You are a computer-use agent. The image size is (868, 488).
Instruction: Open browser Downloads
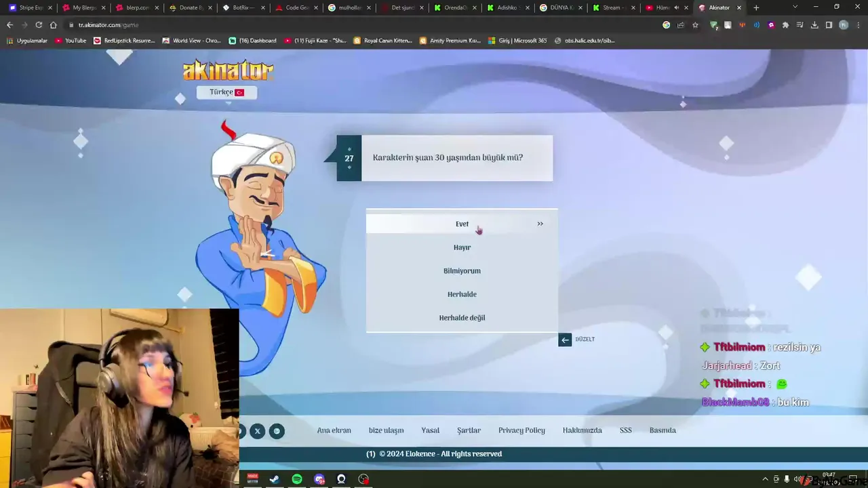click(x=814, y=25)
